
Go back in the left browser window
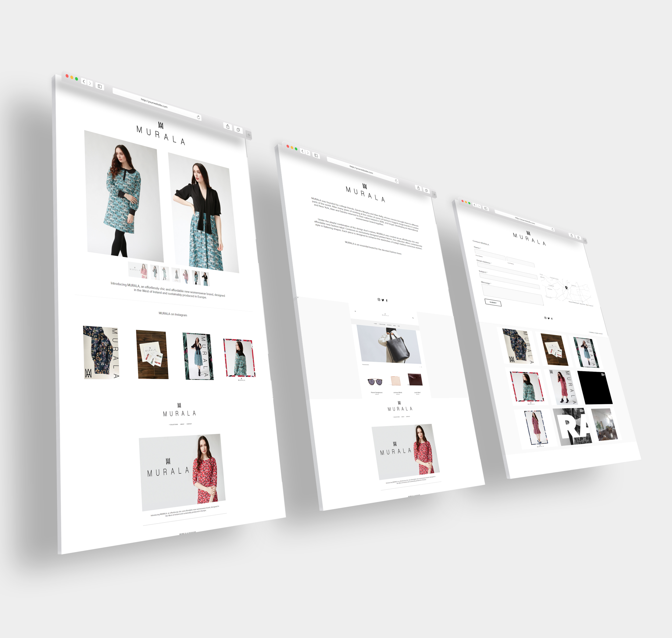pos(84,82)
